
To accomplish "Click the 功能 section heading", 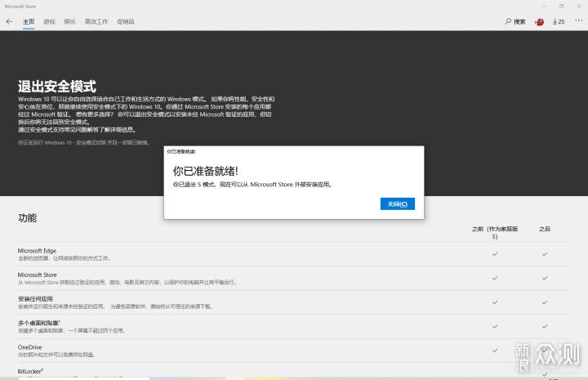I will coord(28,218).
